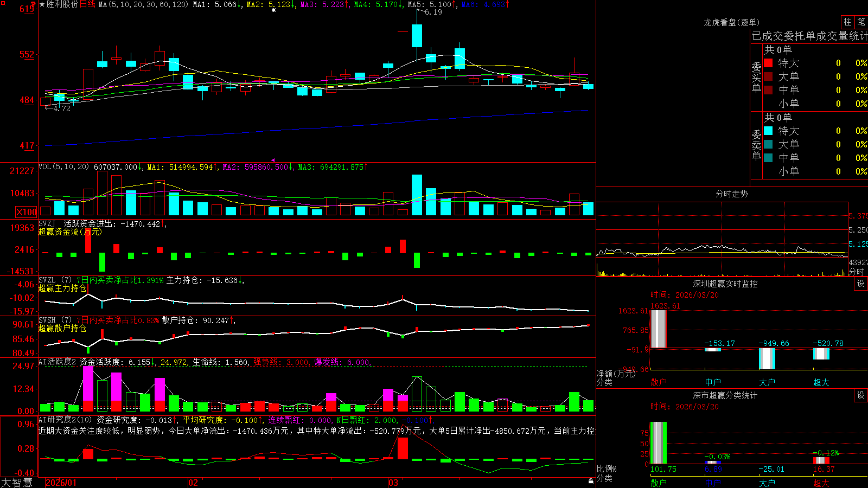Click the -153.17 中户 value

pyautogui.click(x=719, y=343)
